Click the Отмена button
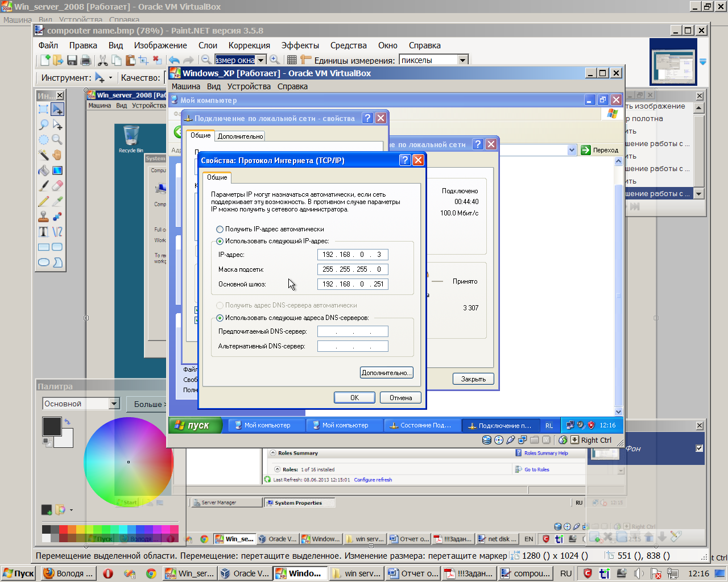This screenshot has width=728, height=582. (400, 398)
